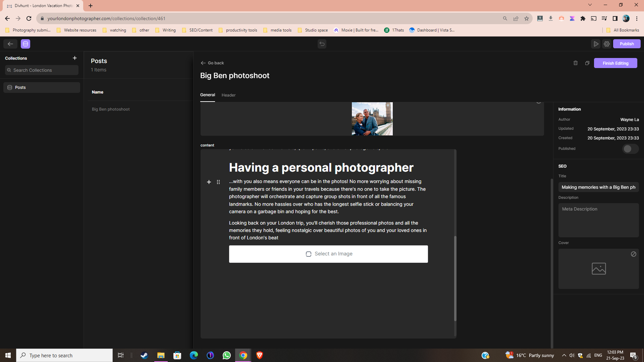644x362 pixels.
Task: Open the weather widget 16°C Partly sunny
Action: (530, 355)
